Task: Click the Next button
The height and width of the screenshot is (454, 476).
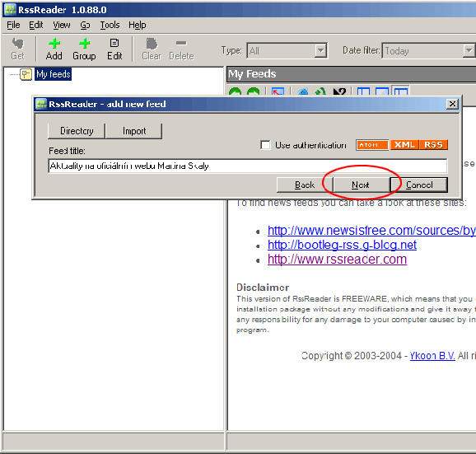Action: (361, 185)
